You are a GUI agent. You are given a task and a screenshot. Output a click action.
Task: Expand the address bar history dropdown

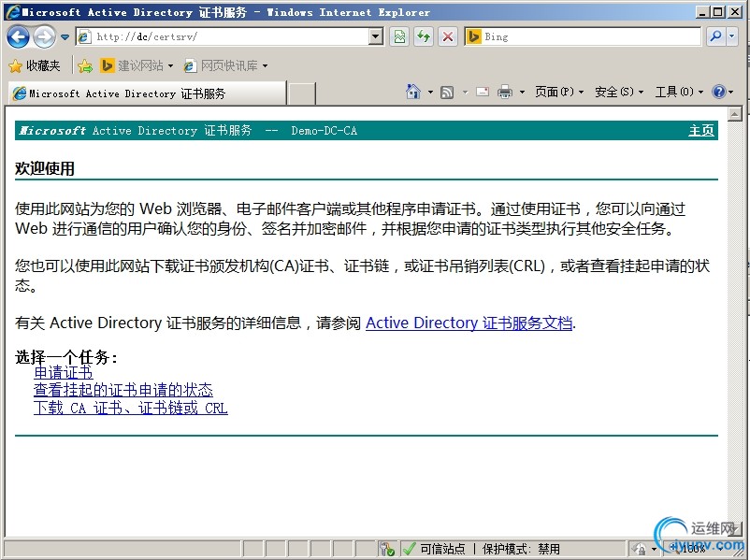377,36
